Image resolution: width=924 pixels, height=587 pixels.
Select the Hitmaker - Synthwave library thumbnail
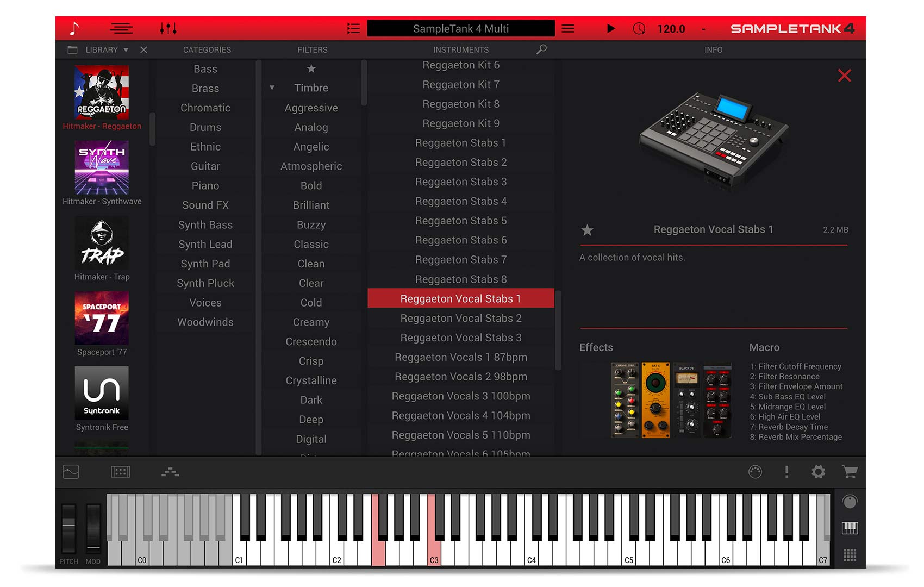(102, 167)
